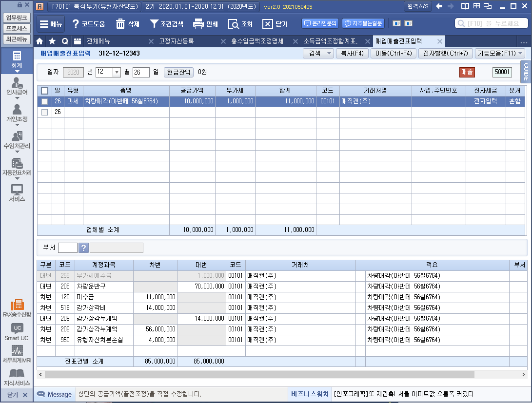Expand the month dropdown showing 12
The height and width of the screenshot is (403, 532).
pos(117,72)
